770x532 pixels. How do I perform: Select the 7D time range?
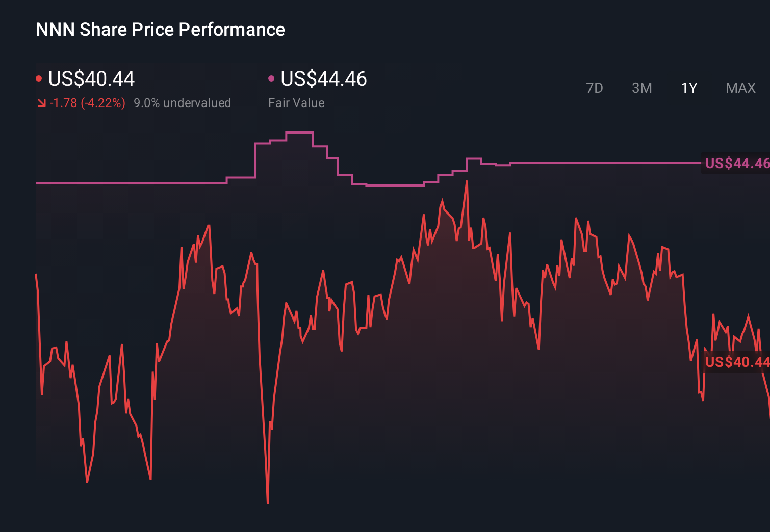click(595, 88)
